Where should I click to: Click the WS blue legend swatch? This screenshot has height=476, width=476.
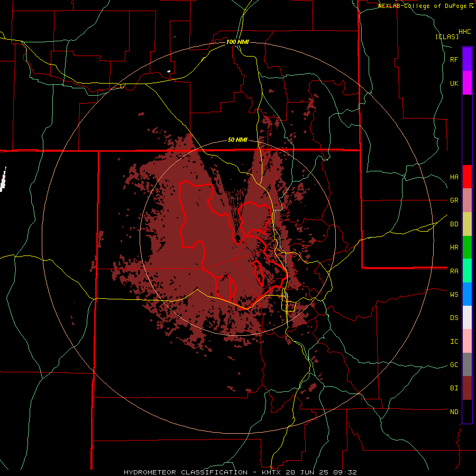tap(467, 294)
